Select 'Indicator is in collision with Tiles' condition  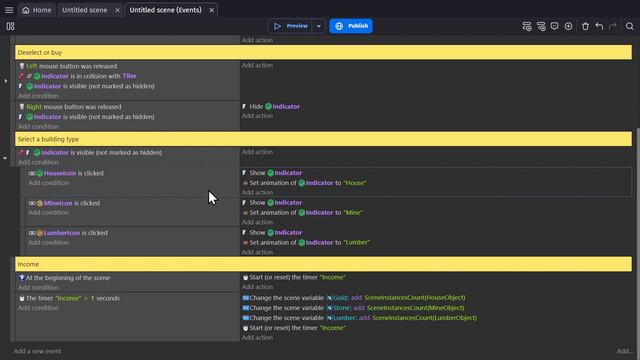coord(78,76)
